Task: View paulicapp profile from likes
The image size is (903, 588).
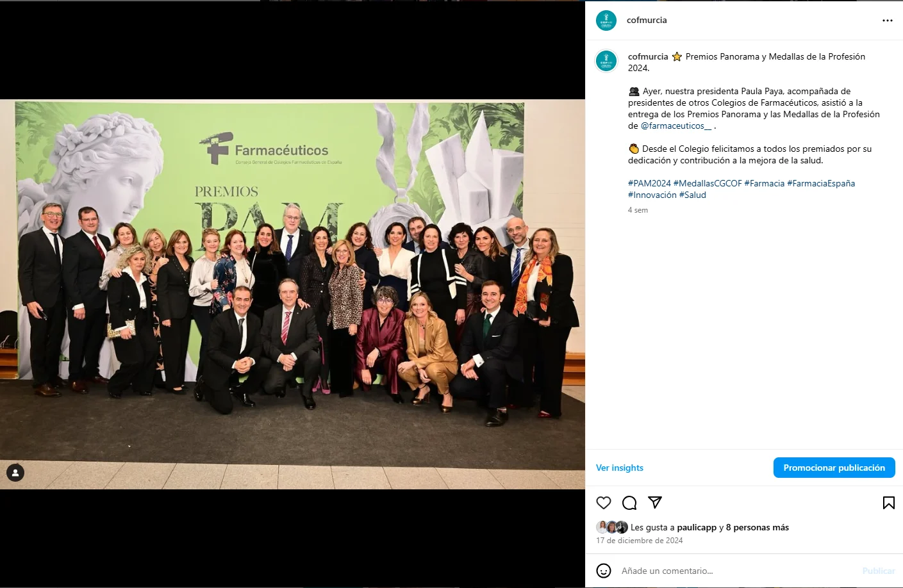Action: (x=697, y=527)
